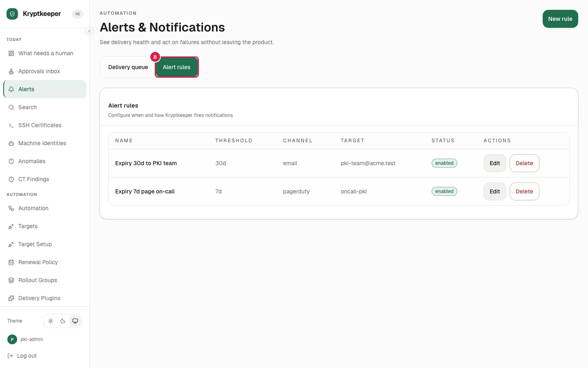Switch to dark theme with moon icon

pyautogui.click(x=63, y=321)
